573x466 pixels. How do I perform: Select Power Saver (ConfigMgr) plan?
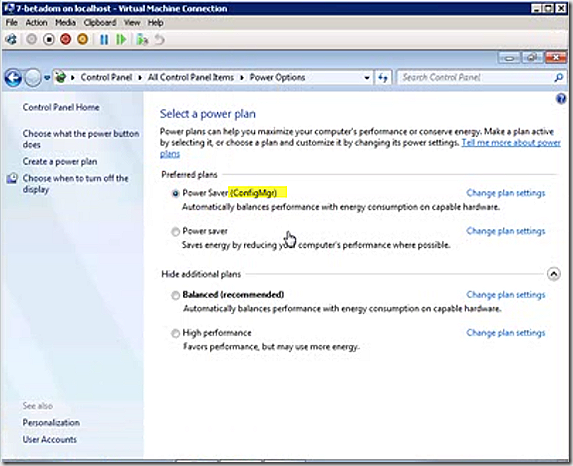175,193
